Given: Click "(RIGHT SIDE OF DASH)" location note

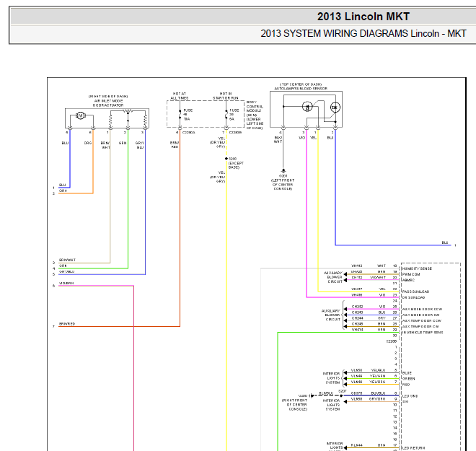Looking at the screenshot, I should pos(108,96).
